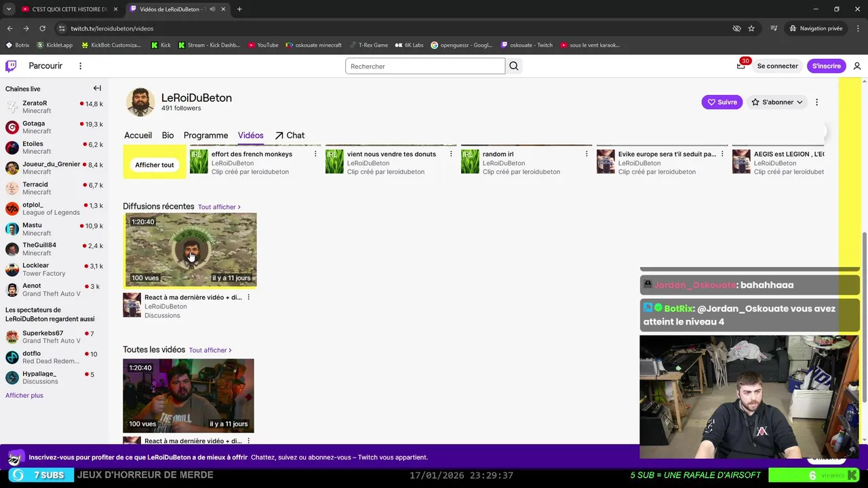This screenshot has height=488, width=868.
Task: Open Joueur_du_Grenier live channel
Action: click(x=54, y=168)
